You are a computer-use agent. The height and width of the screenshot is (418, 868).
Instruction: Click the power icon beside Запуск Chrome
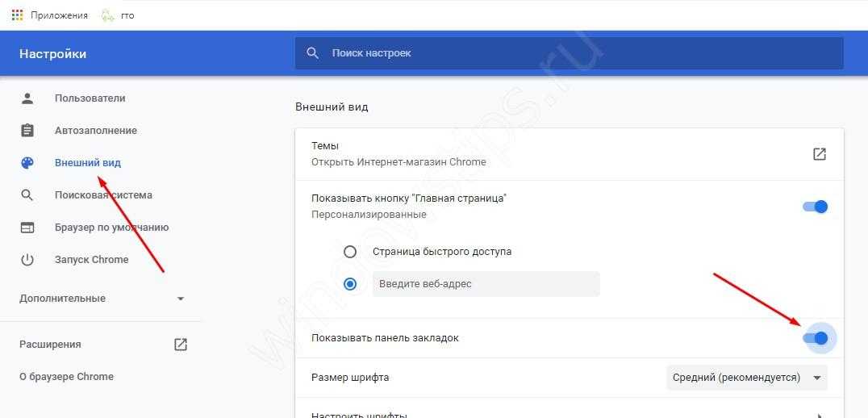tap(27, 260)
